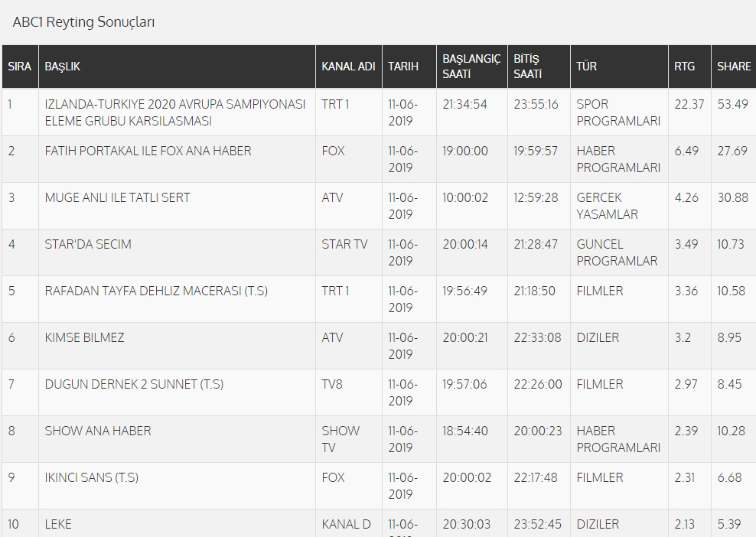Click the IKINCI SANS title
The image size is (756, 537).
pos(91,477)
